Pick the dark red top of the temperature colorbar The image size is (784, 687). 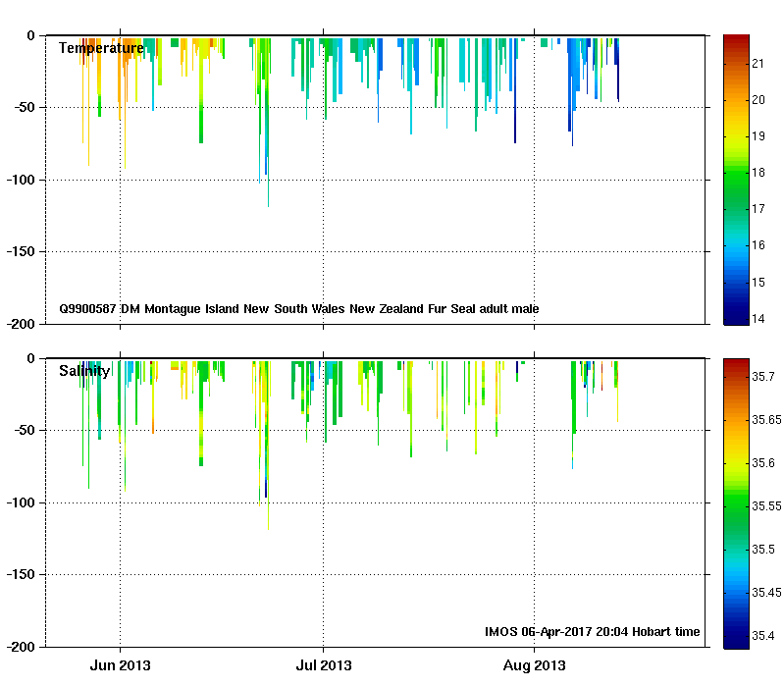coord(737,39)
